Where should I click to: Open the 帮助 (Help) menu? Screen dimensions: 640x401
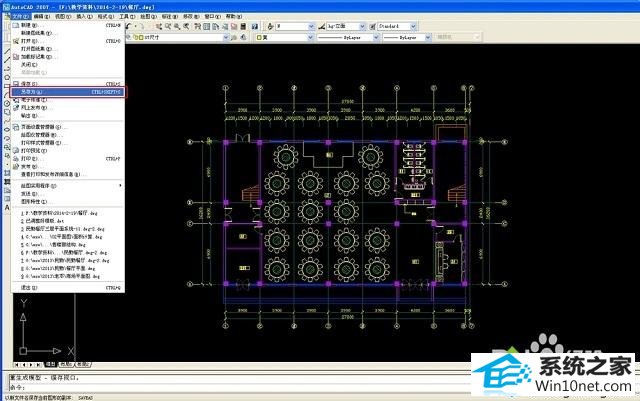(x=233, y=16)
